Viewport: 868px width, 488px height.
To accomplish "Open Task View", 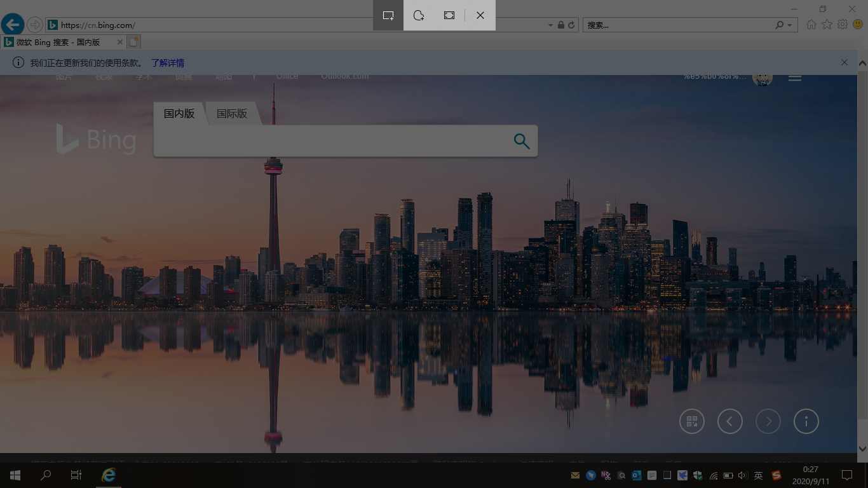I will tap(76, 475).
